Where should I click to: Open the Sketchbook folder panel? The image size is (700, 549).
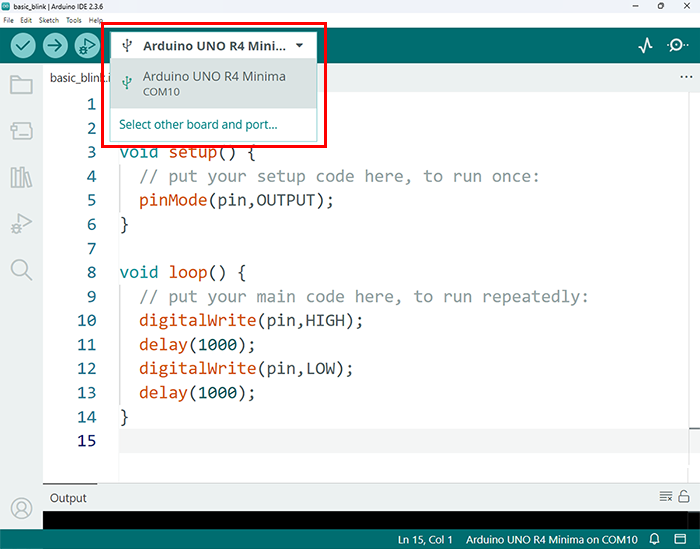click(x=21, y=84)
